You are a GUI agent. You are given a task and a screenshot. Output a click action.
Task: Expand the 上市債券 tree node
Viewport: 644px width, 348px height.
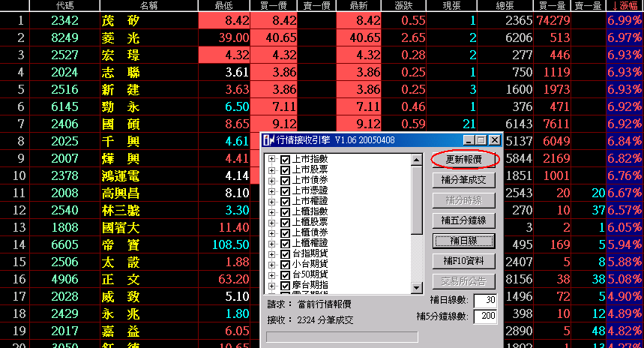(x=271, y=180)
